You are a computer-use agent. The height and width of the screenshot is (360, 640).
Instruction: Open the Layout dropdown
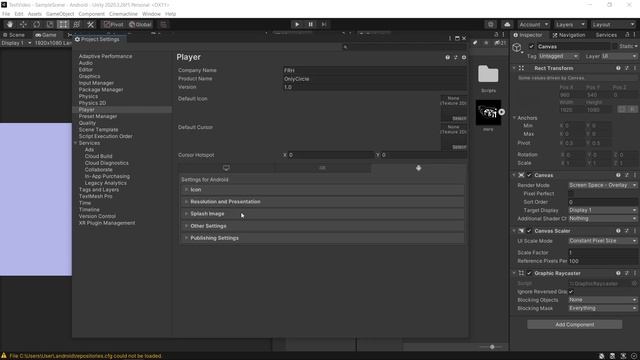tap(613, 24)
